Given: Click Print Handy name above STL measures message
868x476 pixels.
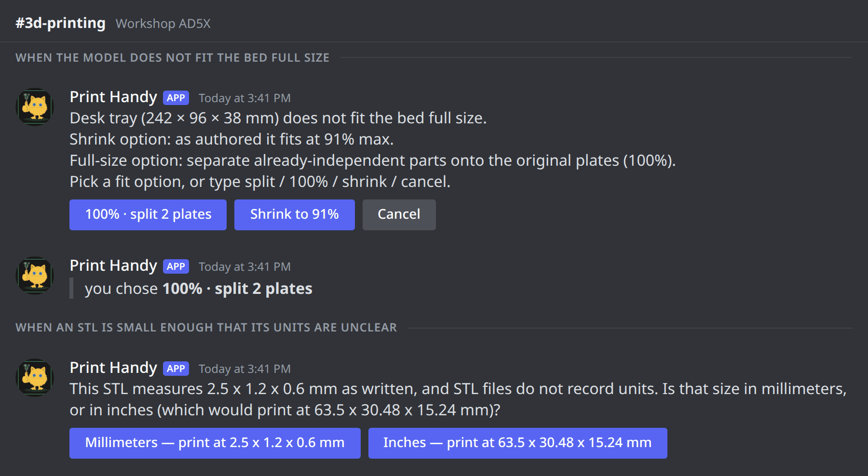Looking at the screenshot, I should point(113,368).
